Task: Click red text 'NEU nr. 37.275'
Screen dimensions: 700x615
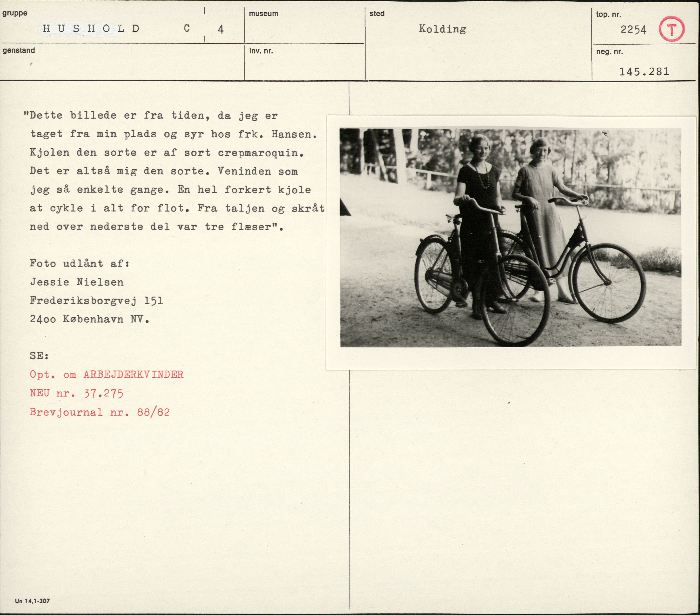Action: point(76,393)
